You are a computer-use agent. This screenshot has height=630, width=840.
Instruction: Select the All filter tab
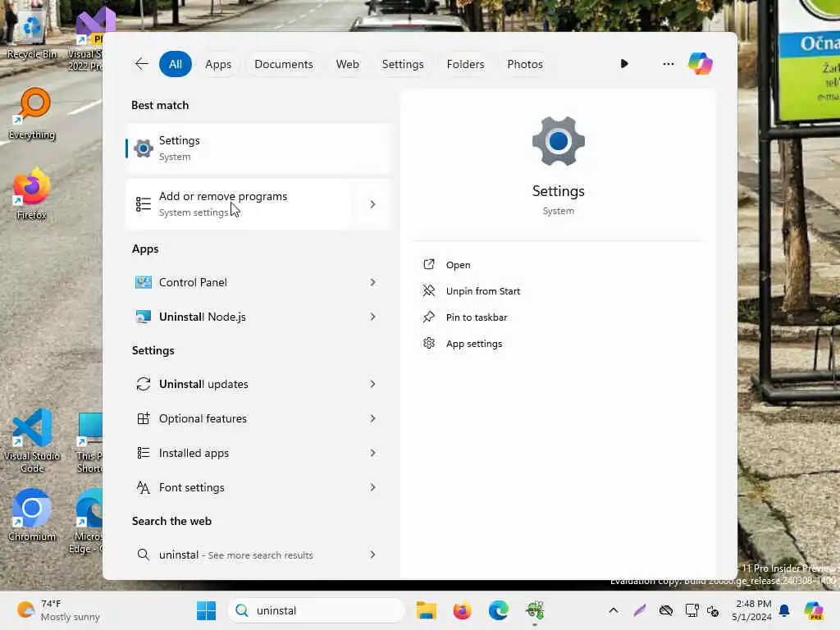click(x=176, y=64)
